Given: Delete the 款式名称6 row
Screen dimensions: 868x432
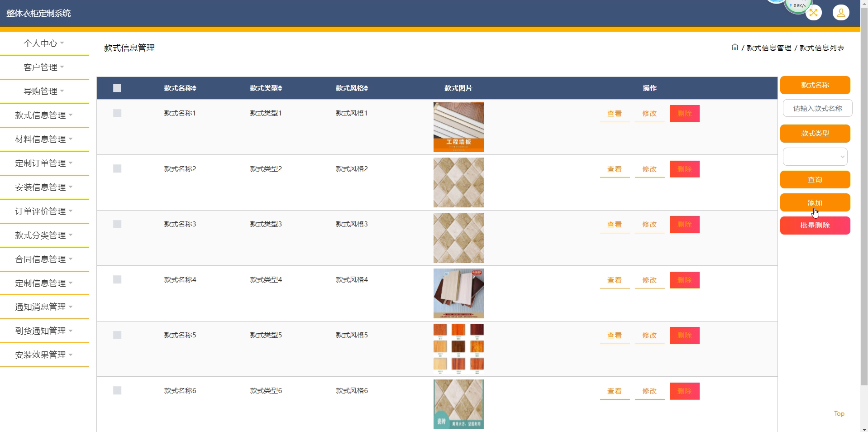Looking at the screenshot, I should (x=684, y=391).
